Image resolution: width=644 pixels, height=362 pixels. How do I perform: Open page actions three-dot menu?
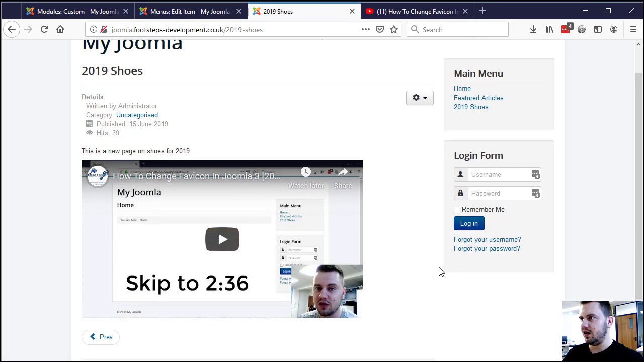tap(366, 30)
